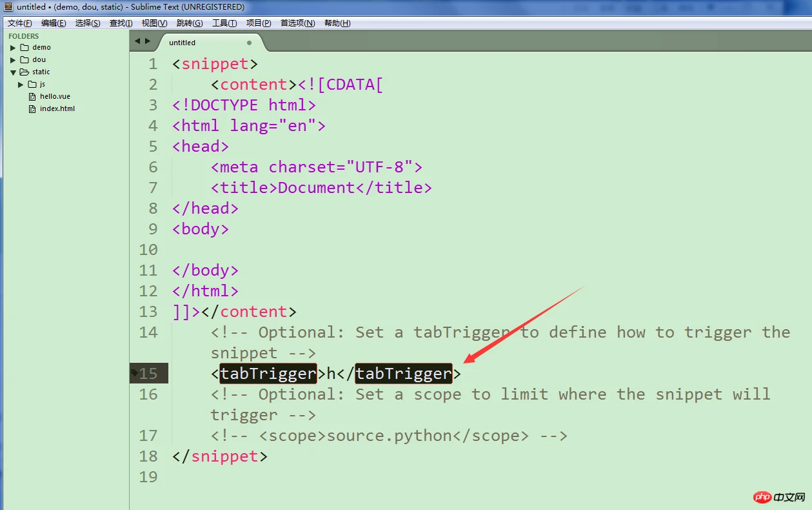Click line number 1 in gutter
The image size is (812, 510).
point(153,64)
